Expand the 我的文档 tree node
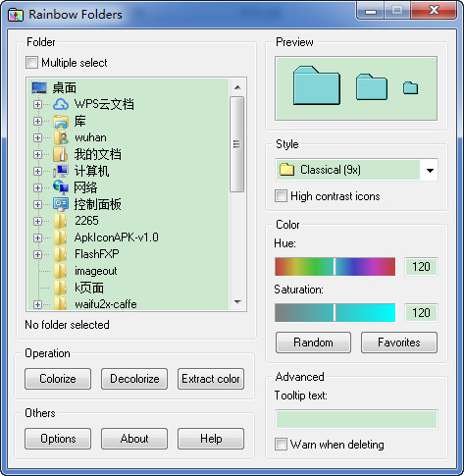 click(37, 154)
